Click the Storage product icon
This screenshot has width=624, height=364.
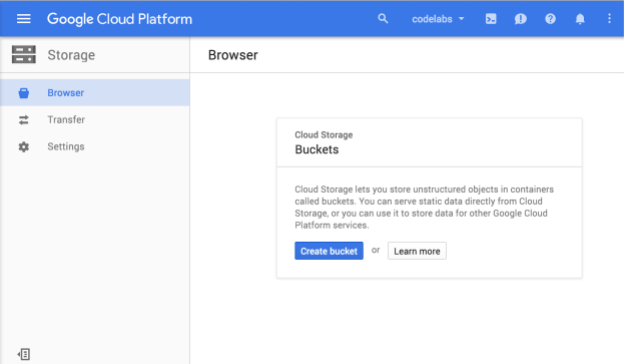pyautogui.click(x=23, y=55)
